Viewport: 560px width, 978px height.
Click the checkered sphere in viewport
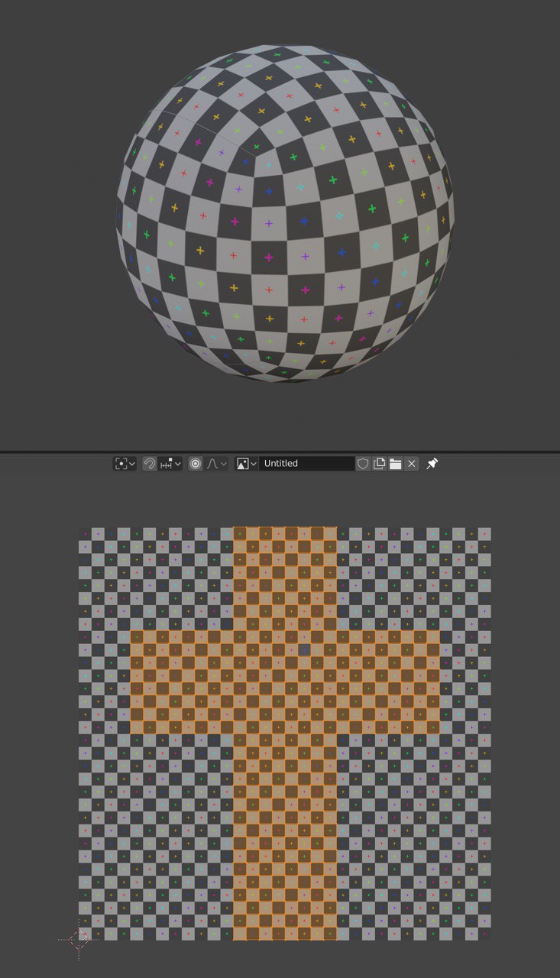pos(285,212)
